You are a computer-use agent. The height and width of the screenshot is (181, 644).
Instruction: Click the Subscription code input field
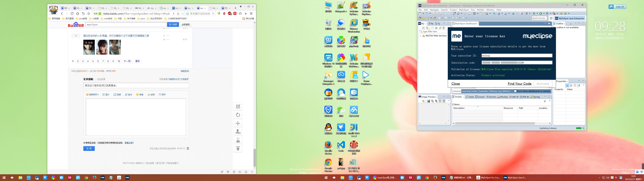click(x=517, y=63)
